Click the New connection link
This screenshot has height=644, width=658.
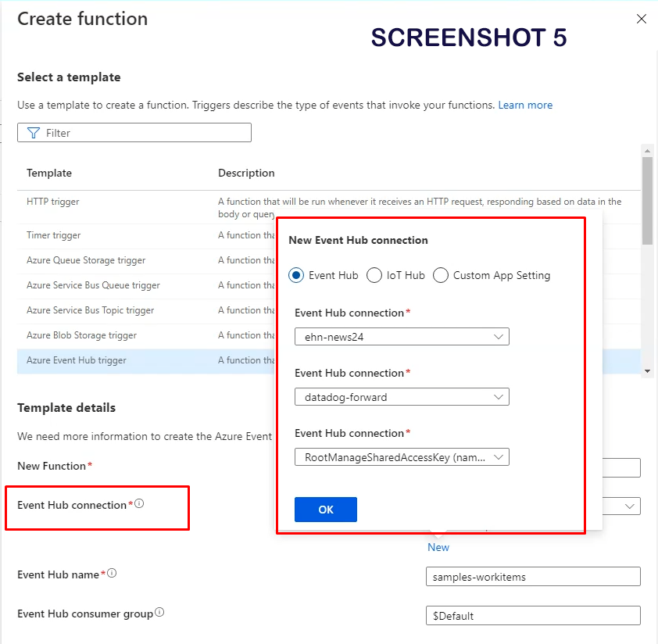click(x=438, y=547)
